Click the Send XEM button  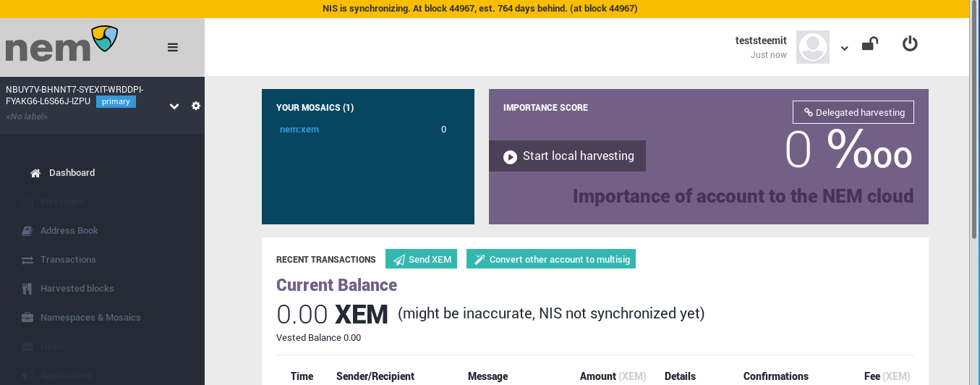421,259
